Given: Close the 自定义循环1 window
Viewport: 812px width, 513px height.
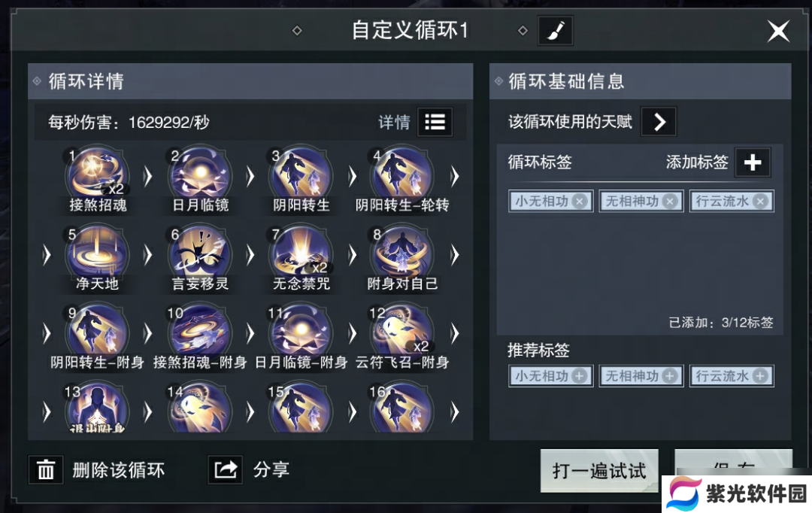Looking at the screenshot, I should 778,32.
